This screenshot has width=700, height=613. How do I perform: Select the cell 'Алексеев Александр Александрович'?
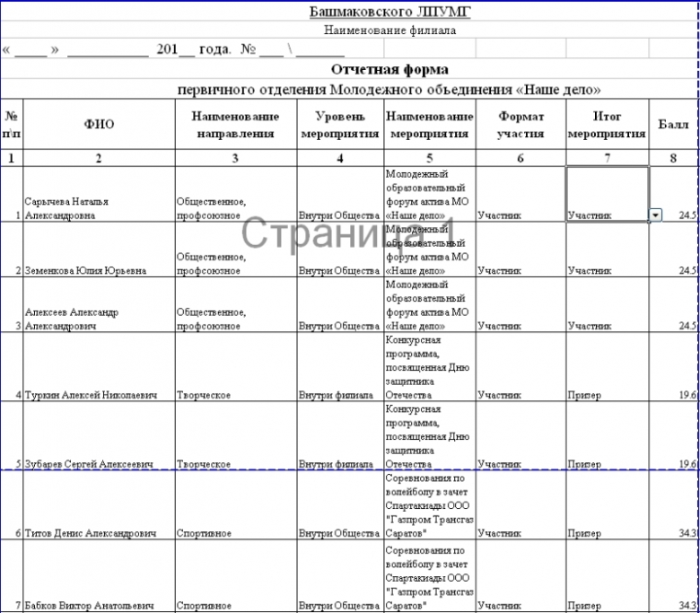99,304
